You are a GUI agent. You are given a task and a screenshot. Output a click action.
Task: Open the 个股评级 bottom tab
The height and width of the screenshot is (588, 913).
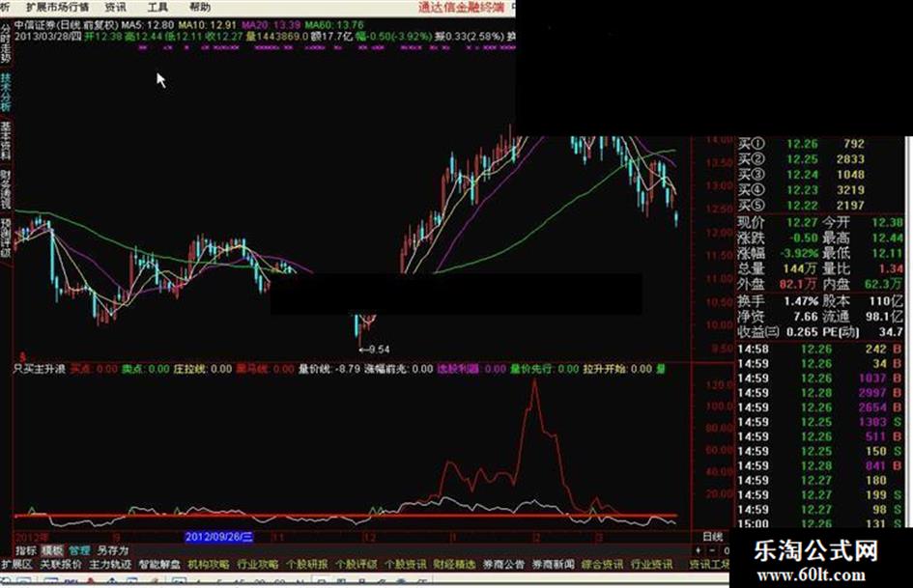click(356, 564)
